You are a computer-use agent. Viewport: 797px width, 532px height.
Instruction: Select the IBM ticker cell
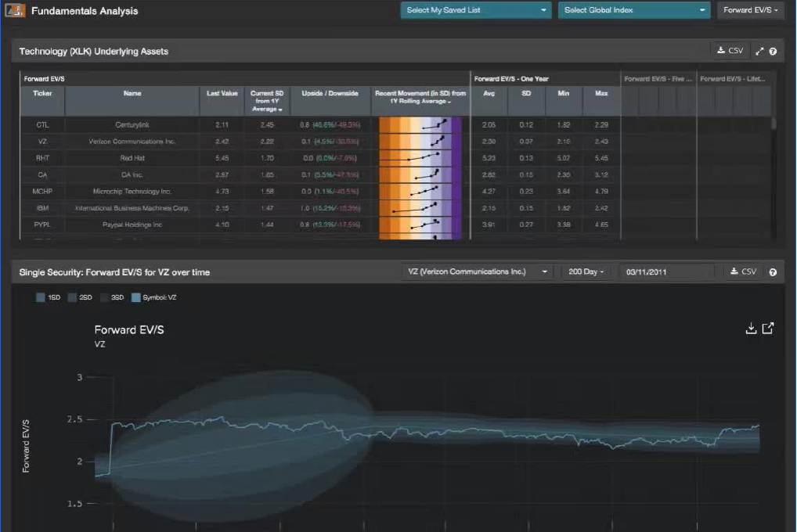(43, 208)
